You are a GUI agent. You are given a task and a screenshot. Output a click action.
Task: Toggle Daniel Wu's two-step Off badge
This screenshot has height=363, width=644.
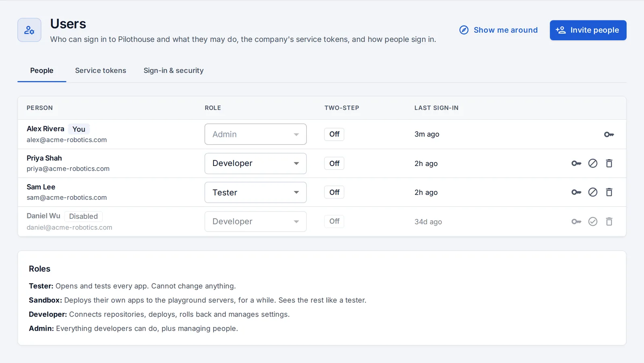(x=334, y=221)
